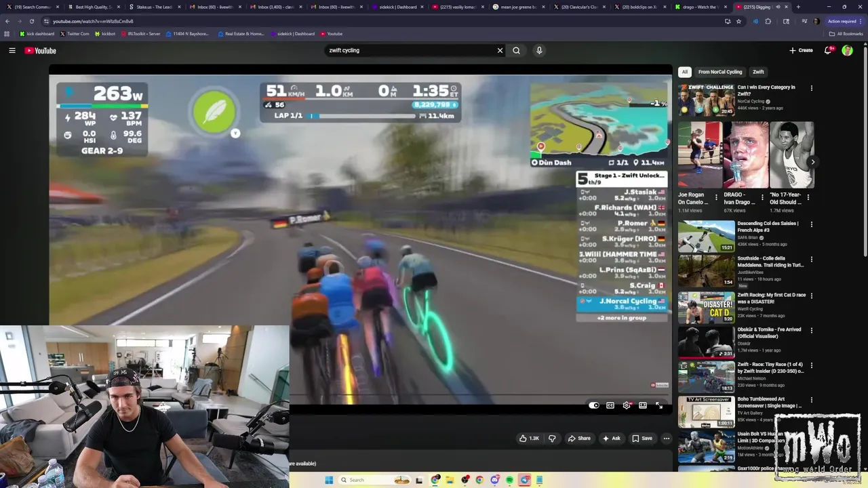Open the All Bookmarks folder
This screenshot has width=868, height=488.
pos(846,34)
